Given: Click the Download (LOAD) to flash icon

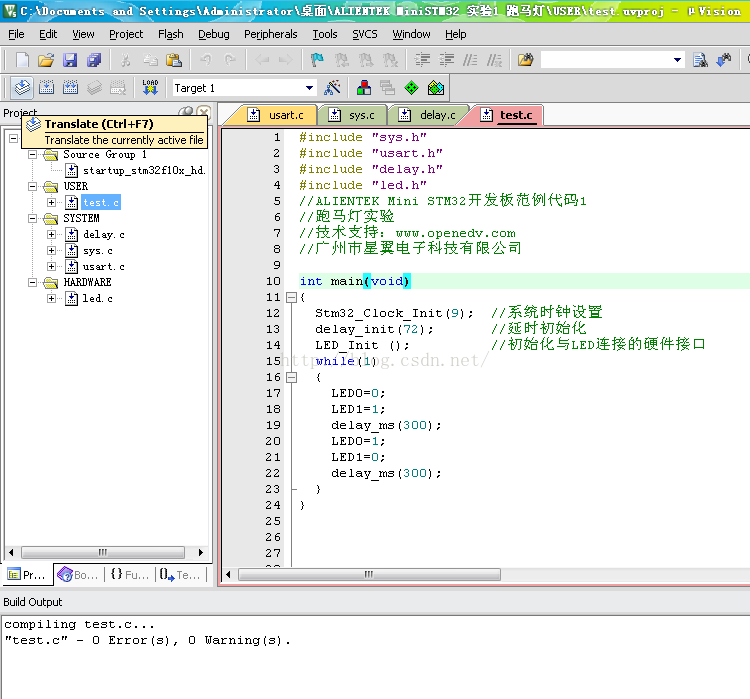Looking at the screenshot, I should click(150, 88).
